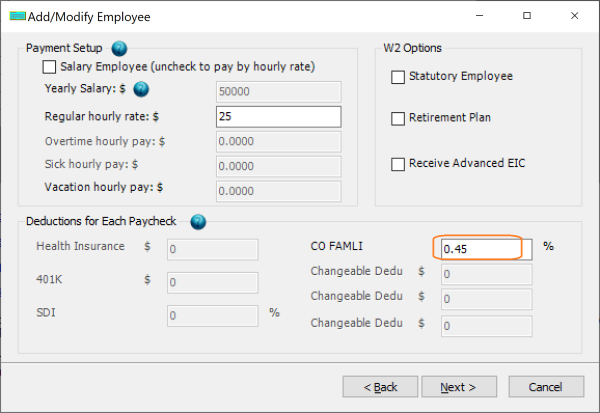Click the Yearly Salary input box
The width and height of the screenshot is (600, 413).
pos(278,92)
